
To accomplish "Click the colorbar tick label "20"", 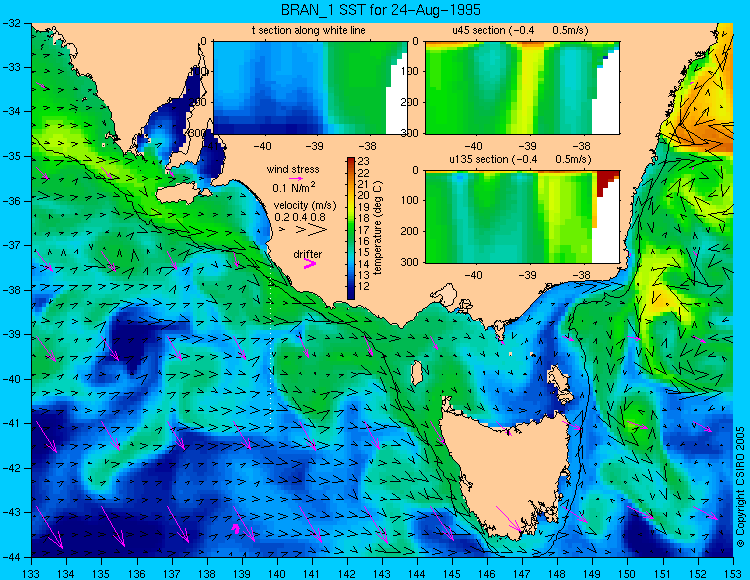I will [364, 195].
